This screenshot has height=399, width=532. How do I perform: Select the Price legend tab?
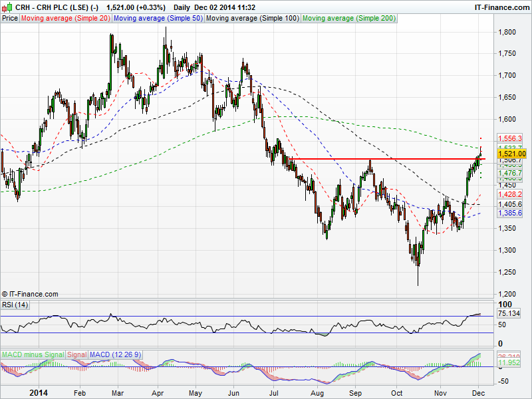(x=10, y=19)
